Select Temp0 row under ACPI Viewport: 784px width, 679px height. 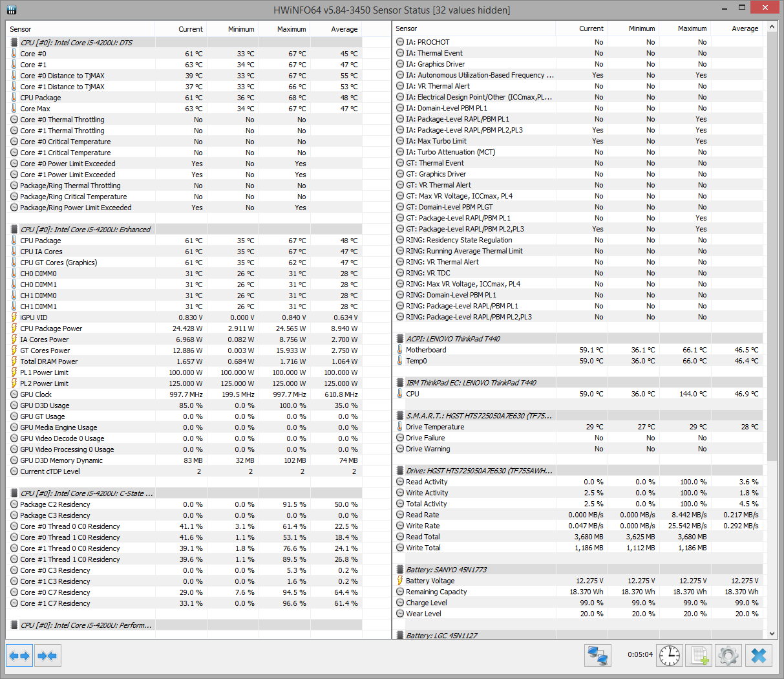[578, 361]
